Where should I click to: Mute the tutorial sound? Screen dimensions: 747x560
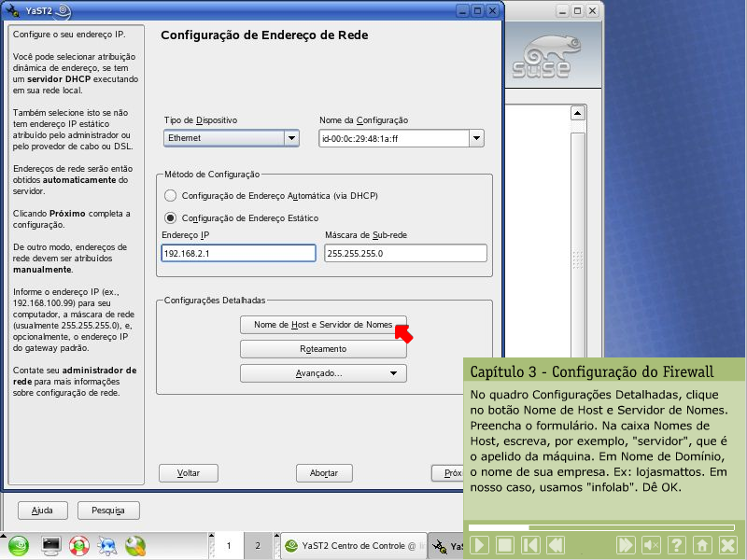[652, 545]
